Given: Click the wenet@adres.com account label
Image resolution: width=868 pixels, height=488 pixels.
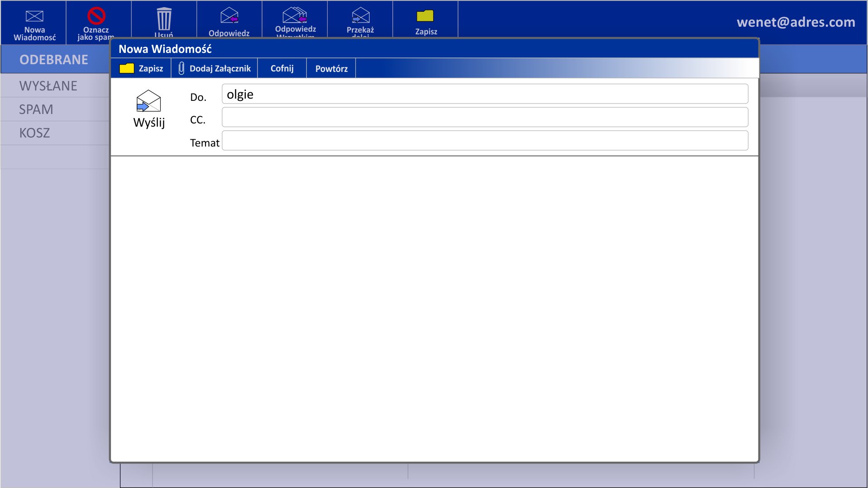Looking at the screenshot, I should tap(796, 22).
